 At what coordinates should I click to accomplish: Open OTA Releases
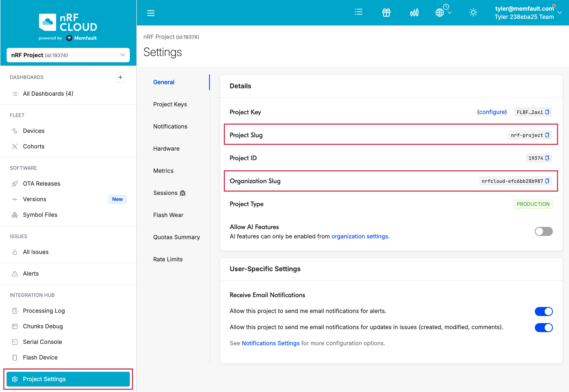tap(42, 183)
